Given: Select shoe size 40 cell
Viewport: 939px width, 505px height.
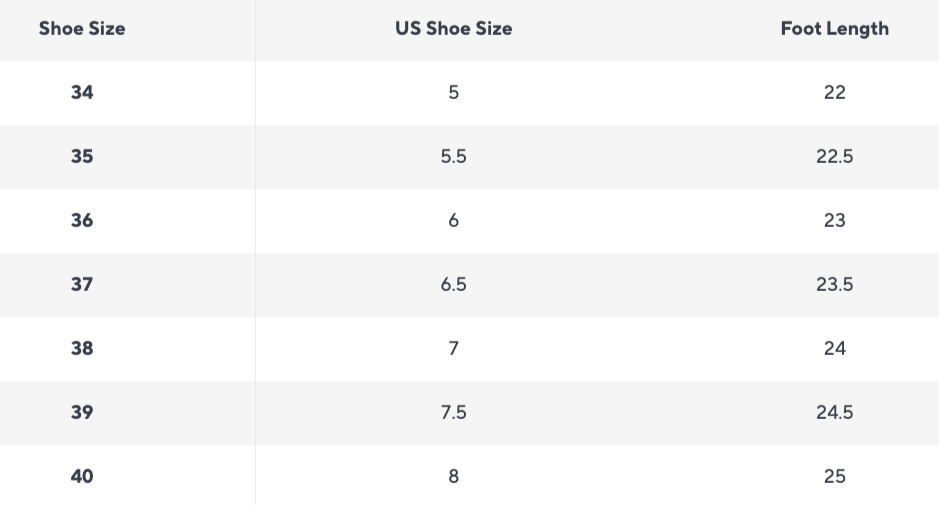Looking at the screenshot, I should coord(82,476).
